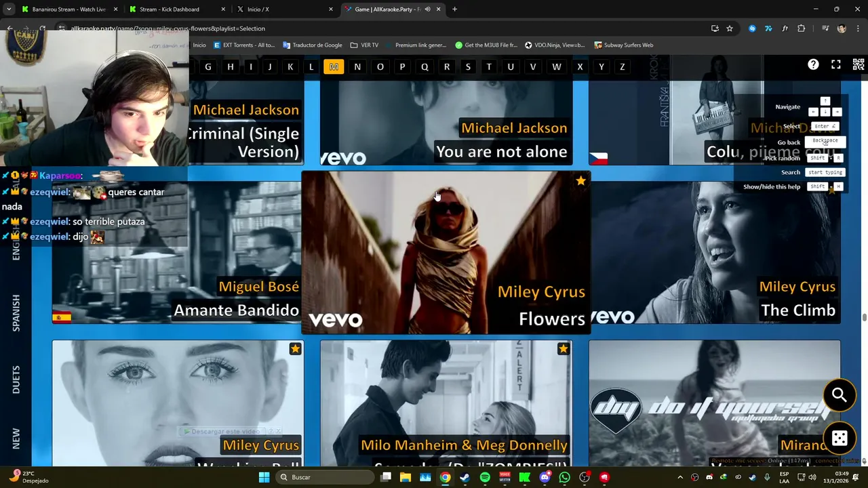Image resolution: width=868 pixels, height=488 pixels.
Task: Mute audio on AllKaraoke.Party tab
Action: coord(428,9)
